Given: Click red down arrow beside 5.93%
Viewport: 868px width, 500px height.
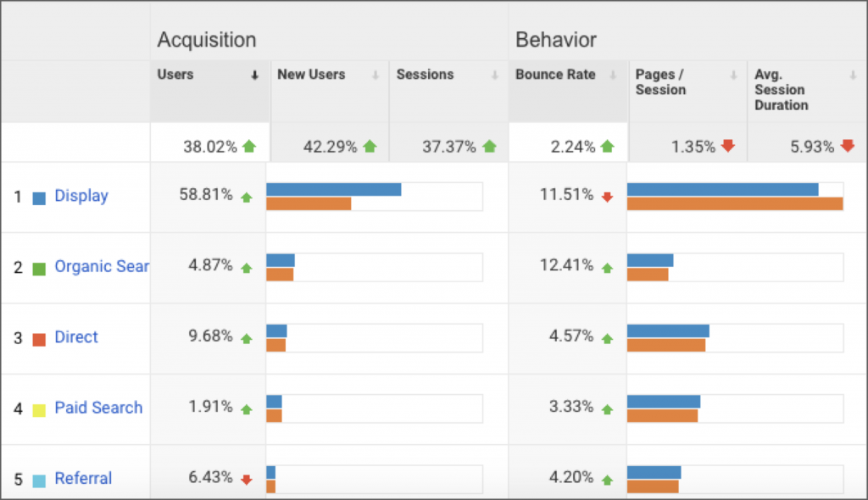Looking at the screenshot, I should pos(848,146).
